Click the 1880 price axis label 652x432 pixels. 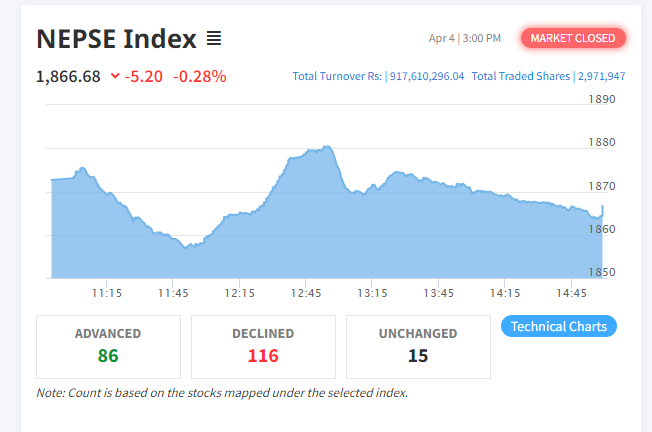click(x=602, y=142)
